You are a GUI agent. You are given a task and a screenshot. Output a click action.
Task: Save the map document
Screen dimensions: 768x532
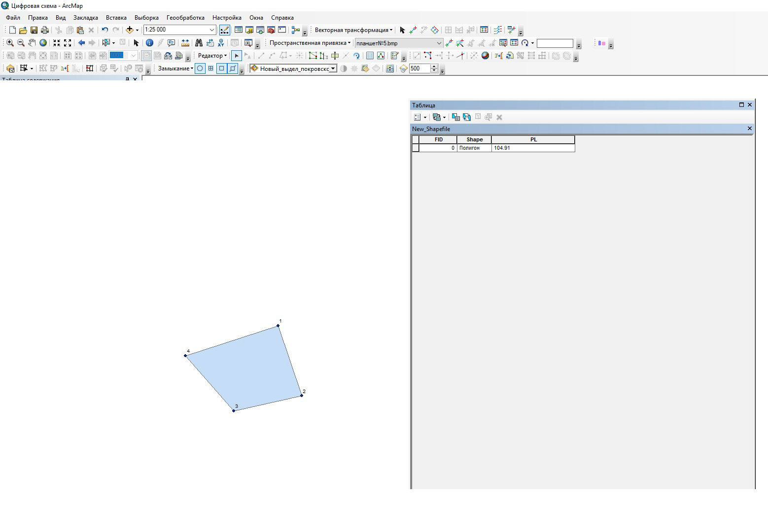(34, 30)
